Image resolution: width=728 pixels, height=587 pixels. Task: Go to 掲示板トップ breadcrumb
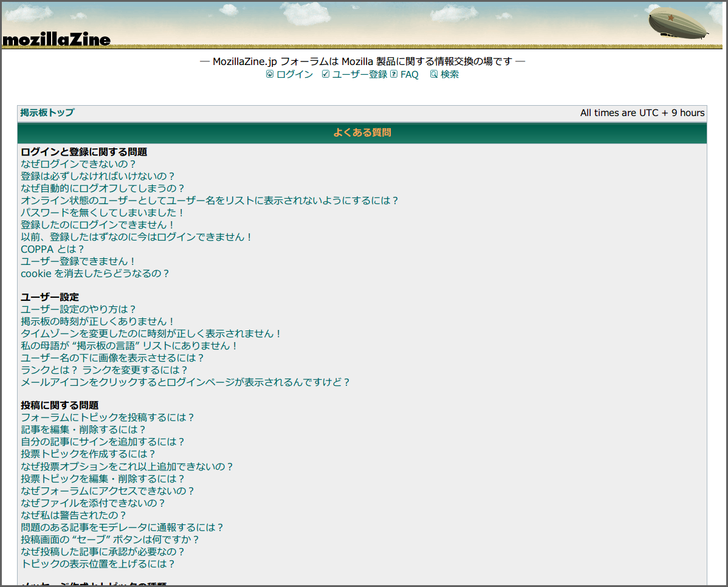point(47,112)
